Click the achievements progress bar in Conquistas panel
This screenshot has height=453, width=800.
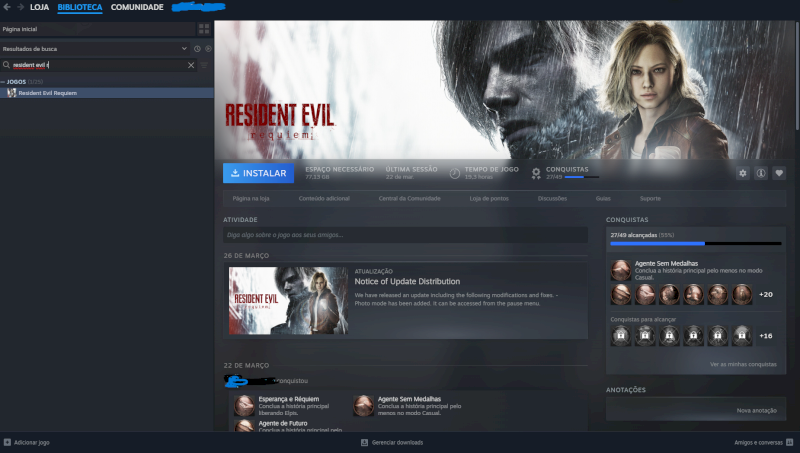pyautogui.click(x=696, y=244)
